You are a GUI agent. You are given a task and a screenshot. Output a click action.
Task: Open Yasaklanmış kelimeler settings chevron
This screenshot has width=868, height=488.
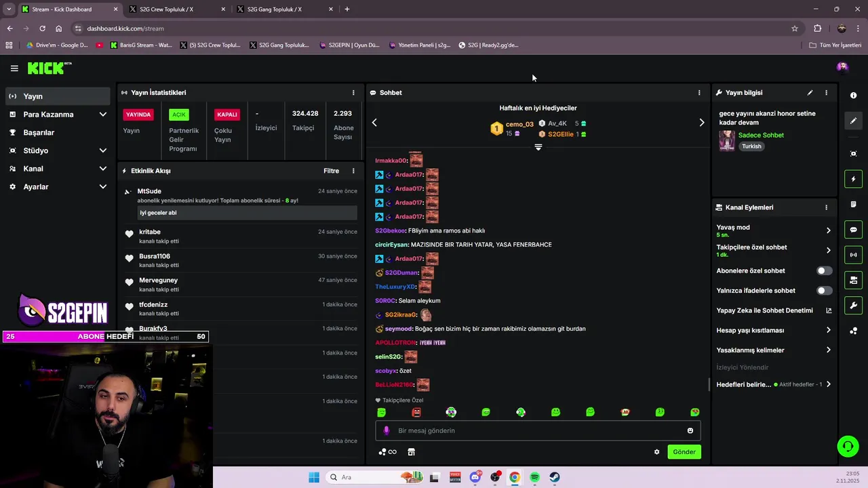tap(828, 350)
